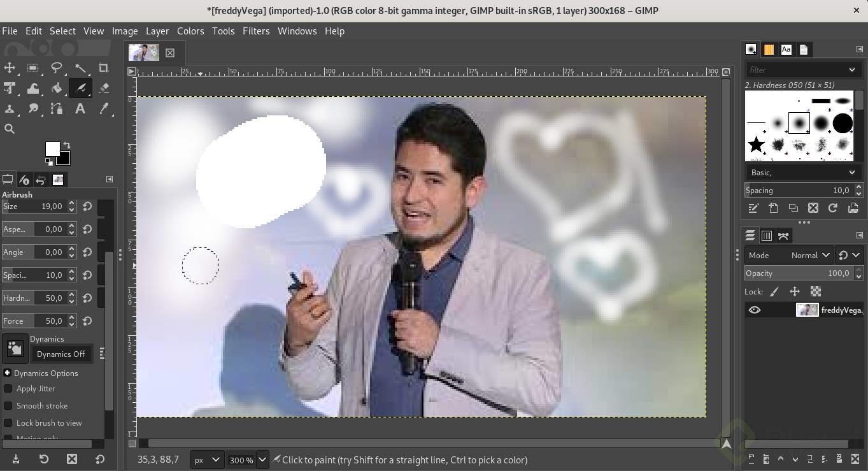Select the Rectangle Select tool

pos(33,68)
